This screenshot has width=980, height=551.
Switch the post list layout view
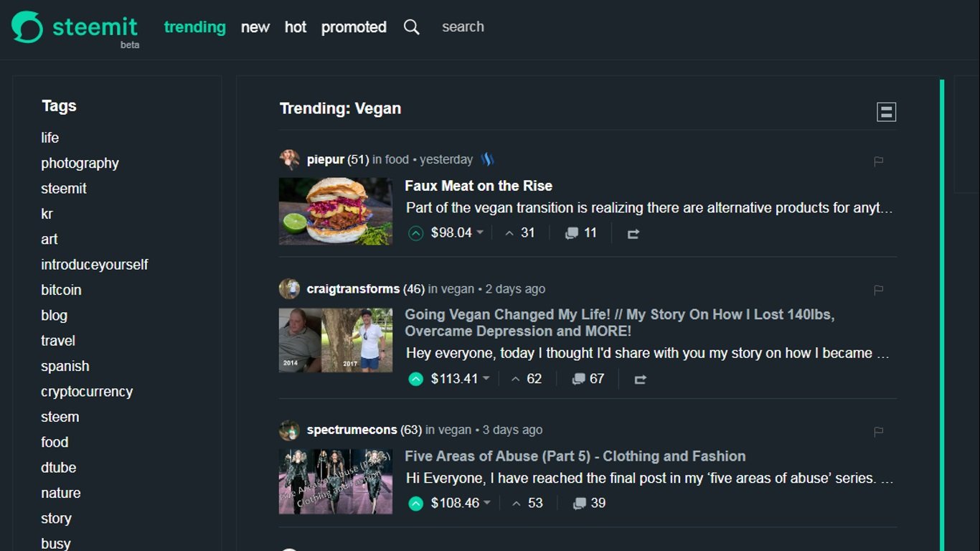click(x=886, y=111)
